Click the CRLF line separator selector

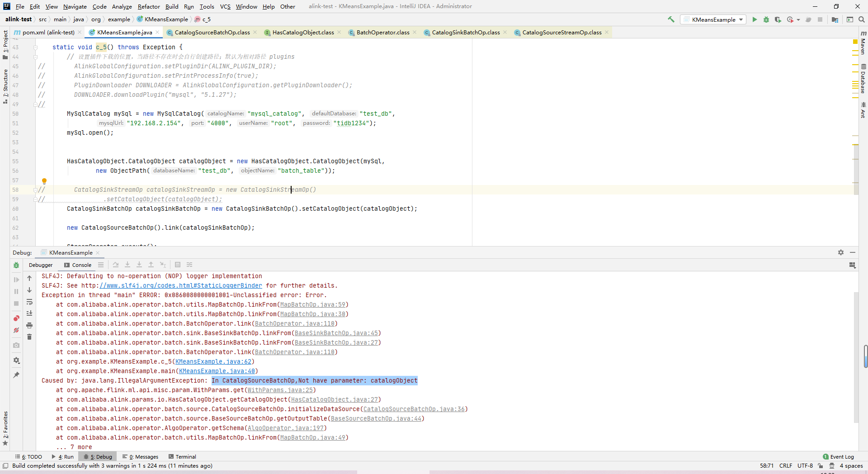pos(786,466)
